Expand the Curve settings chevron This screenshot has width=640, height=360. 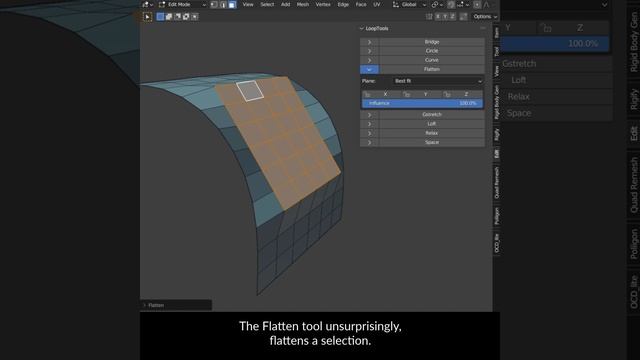(x=369, y=60)
